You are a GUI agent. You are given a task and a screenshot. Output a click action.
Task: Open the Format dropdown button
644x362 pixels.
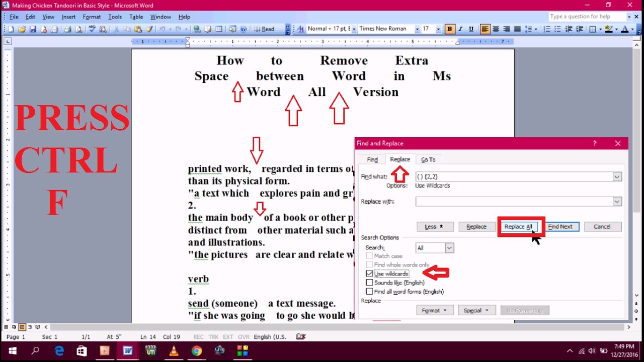pyautogui.click(x=435, y=311)
